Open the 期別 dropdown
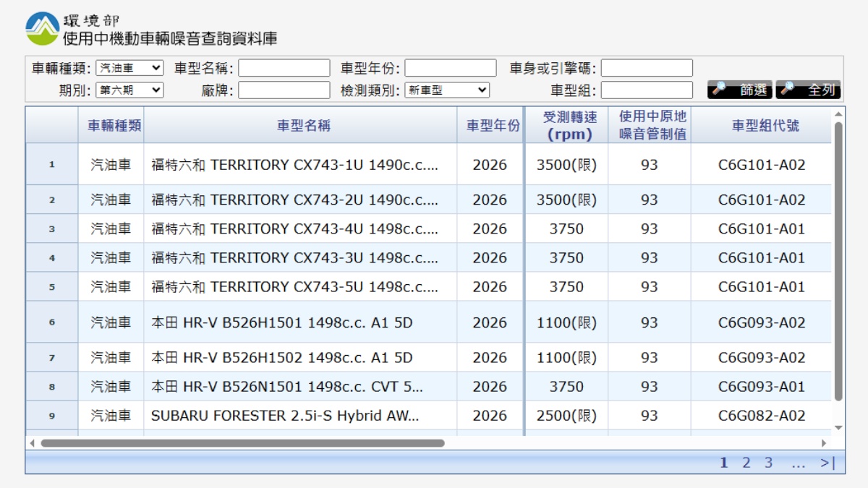Image resolution: width=868 pixels, height=488 pixels. (129, 90)
